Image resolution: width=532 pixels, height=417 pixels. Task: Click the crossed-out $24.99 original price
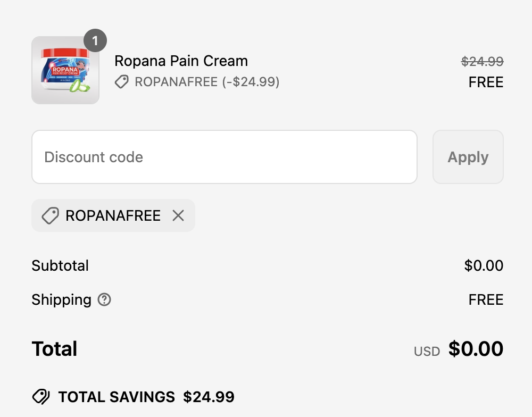coord(482,62)
